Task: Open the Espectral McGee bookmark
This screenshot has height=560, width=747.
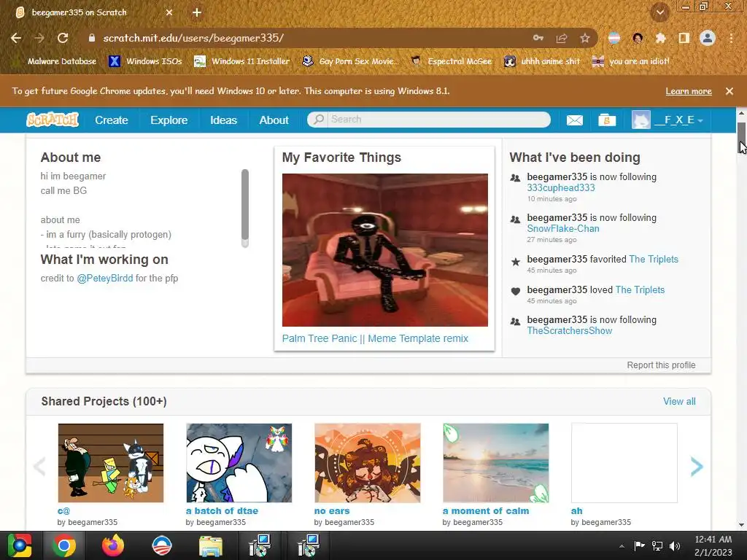Action: [452, 61]
